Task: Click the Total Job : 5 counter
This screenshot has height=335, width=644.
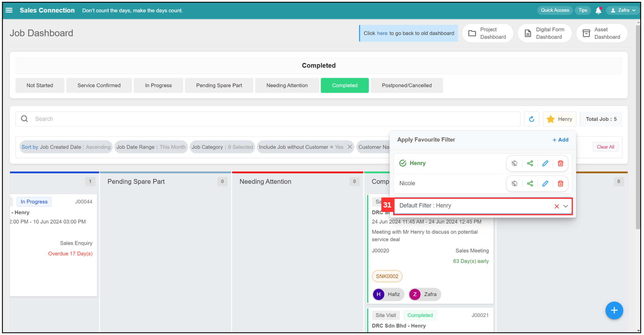Action: (601, 119)
